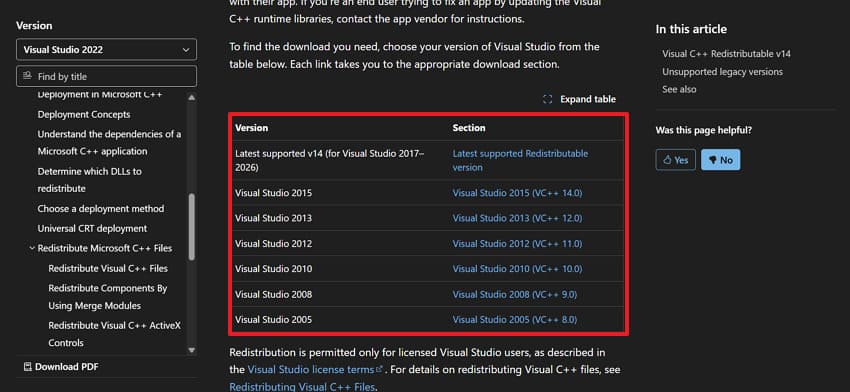
Task: Click the sidebar scrollbar thumb
Action: point(191,227)
